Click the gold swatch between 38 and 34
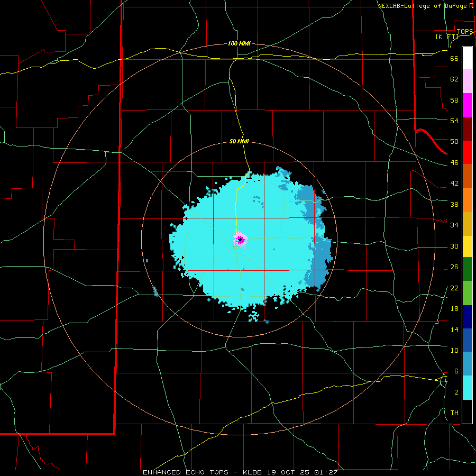 pyautogui.click(x=467, y=224)
